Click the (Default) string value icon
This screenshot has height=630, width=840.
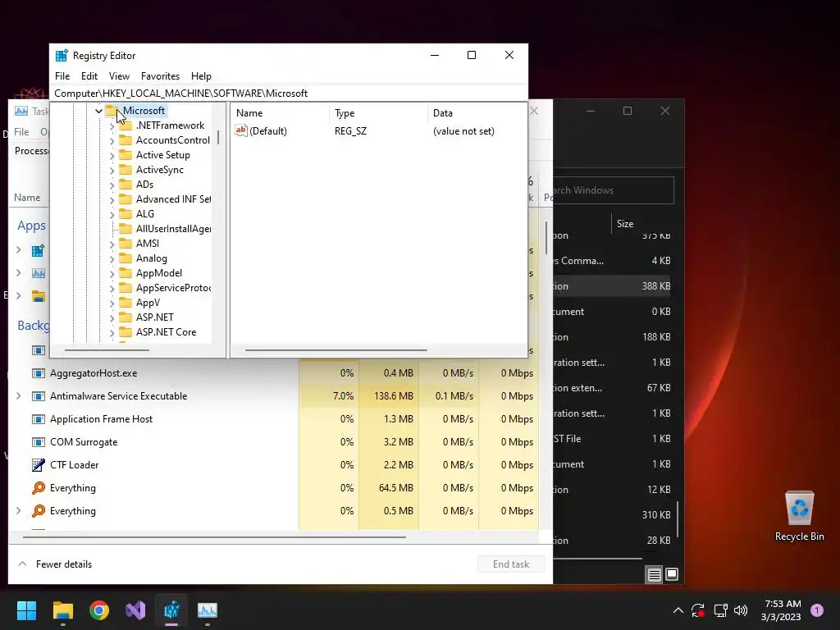coord(241,130)
